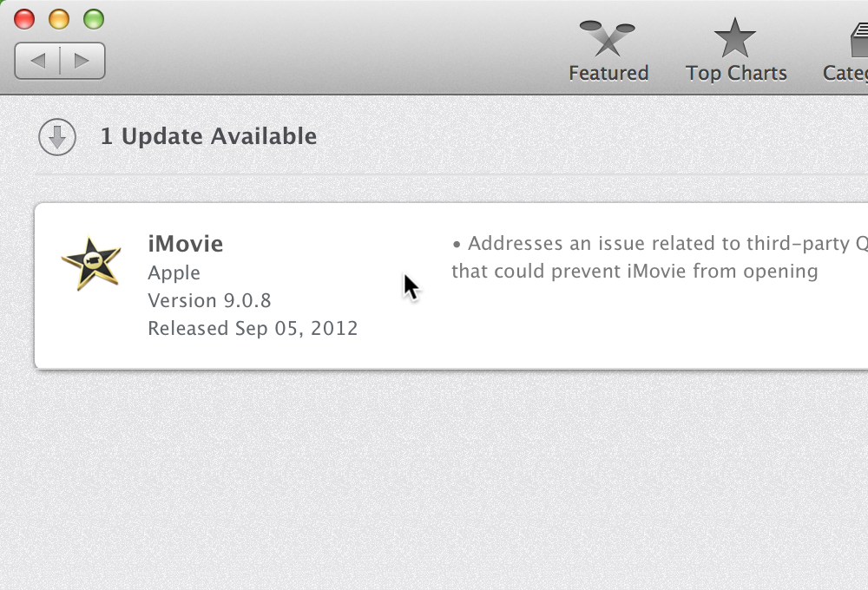Open the Top Charts tab
Viewport: 868px width, 590px height.
point(736,50)
